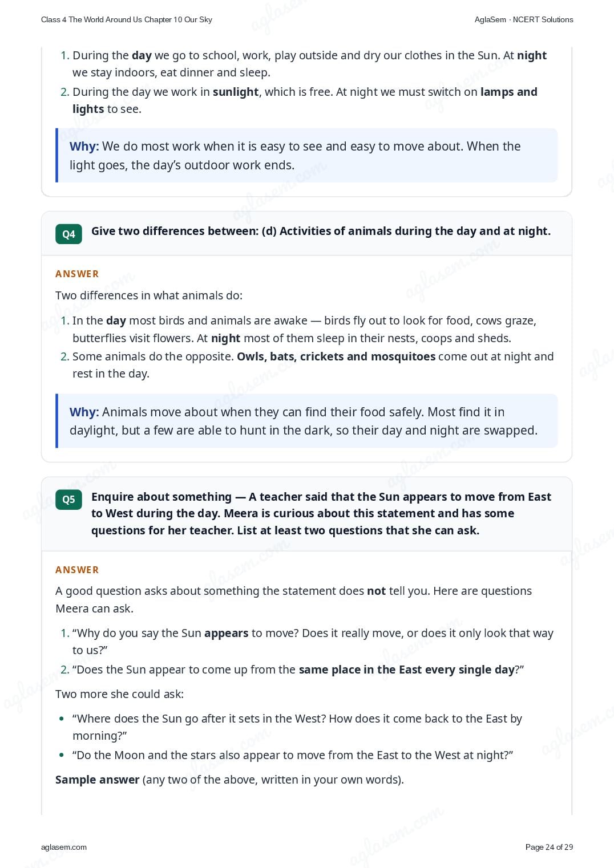Click the bold phrase lamps and lights
The image size is (614, 868).
click(x=508, y=92)
